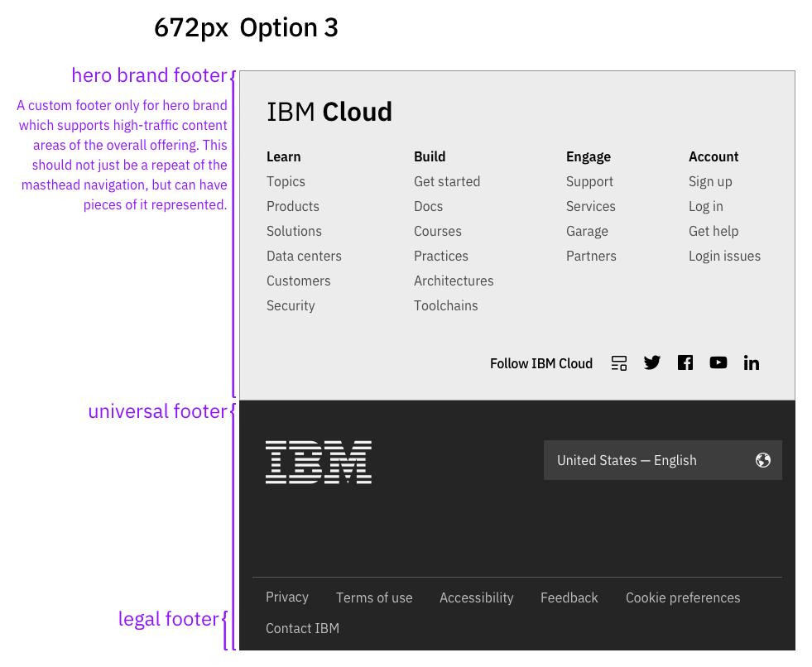The height and width of the screenshot is (667, 812).
Task: Open Cookie preferences
Action: click(x=682, y=597)
